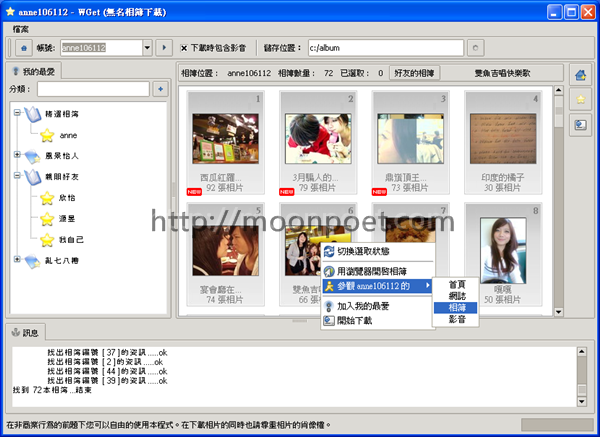This screenshot has width=600, height=437.
Task: Click the book icon of 精選相簿 folder
Action: (33, 114)
